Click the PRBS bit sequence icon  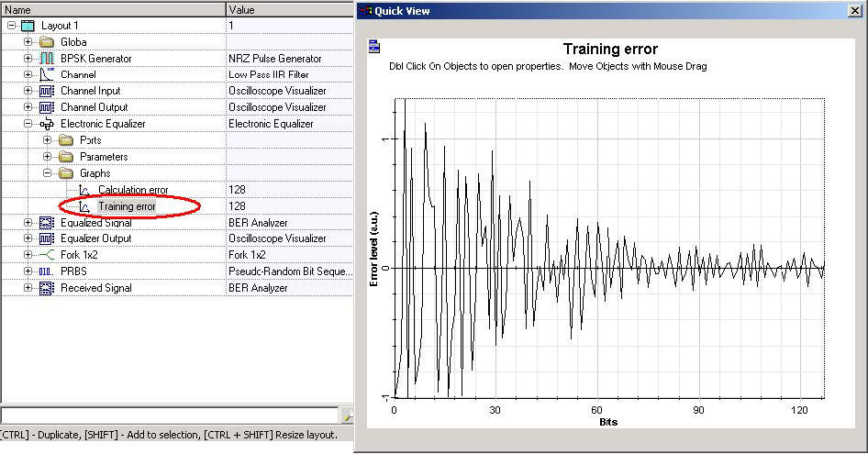(47, 271)
